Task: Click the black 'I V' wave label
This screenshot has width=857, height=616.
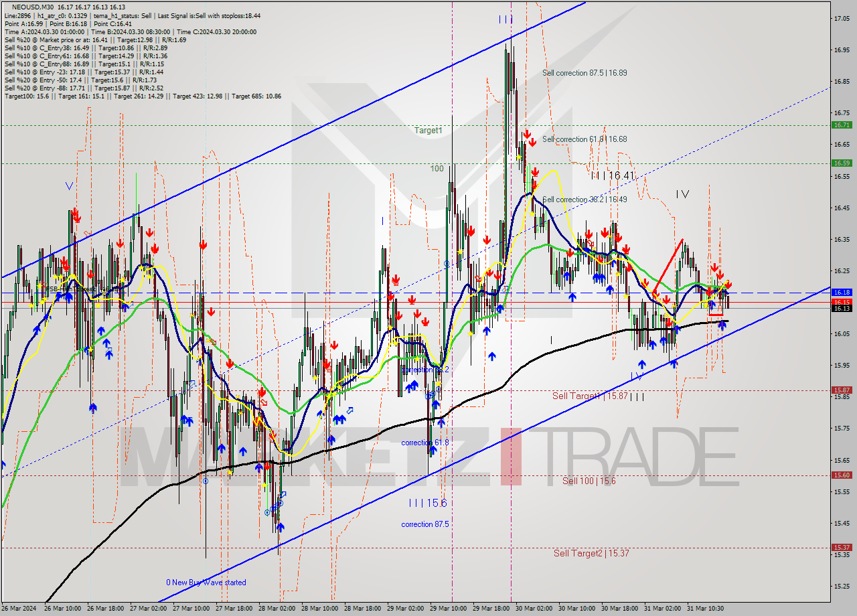Action: point(682,194)
